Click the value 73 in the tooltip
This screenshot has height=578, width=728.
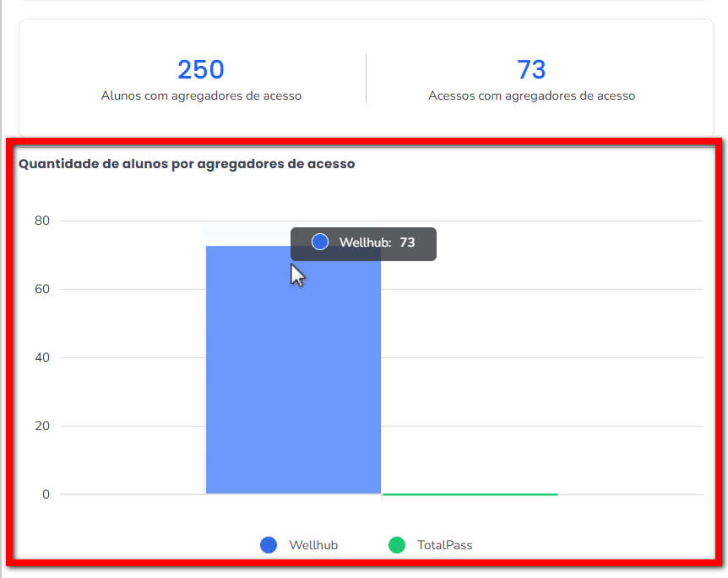pyautogui.click(x=407, y=243)
